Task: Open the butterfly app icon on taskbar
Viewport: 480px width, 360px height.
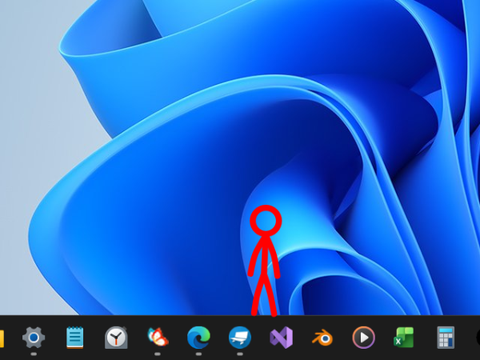Action: pos(158,337)
